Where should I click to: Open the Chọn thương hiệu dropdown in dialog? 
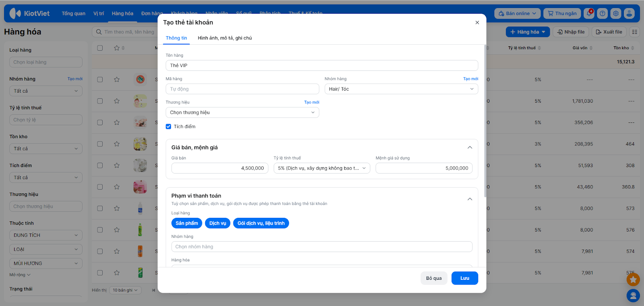(x=242, y=112)
